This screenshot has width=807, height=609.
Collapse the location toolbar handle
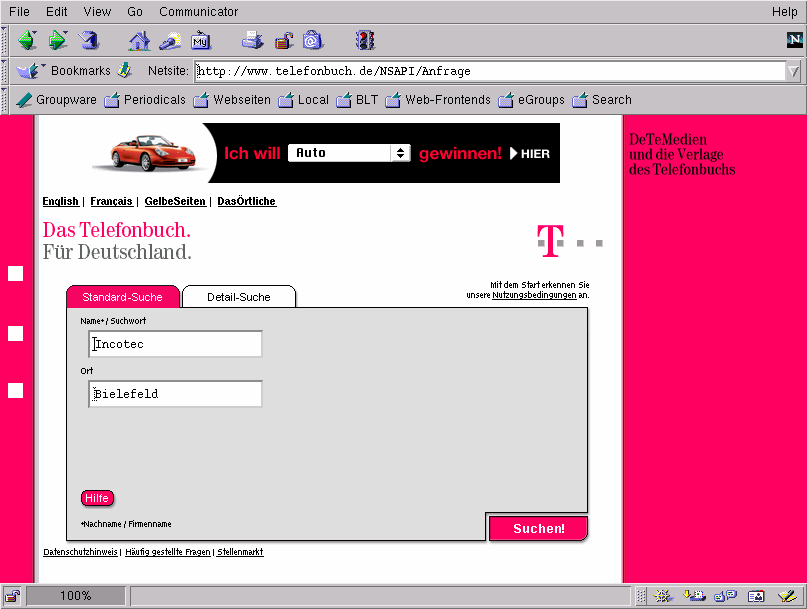click(5, 71)
